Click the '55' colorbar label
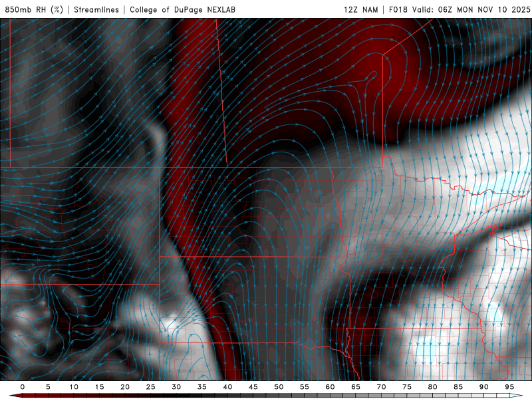The width and height of the screenshot is (532, 399). pos(305,387)
